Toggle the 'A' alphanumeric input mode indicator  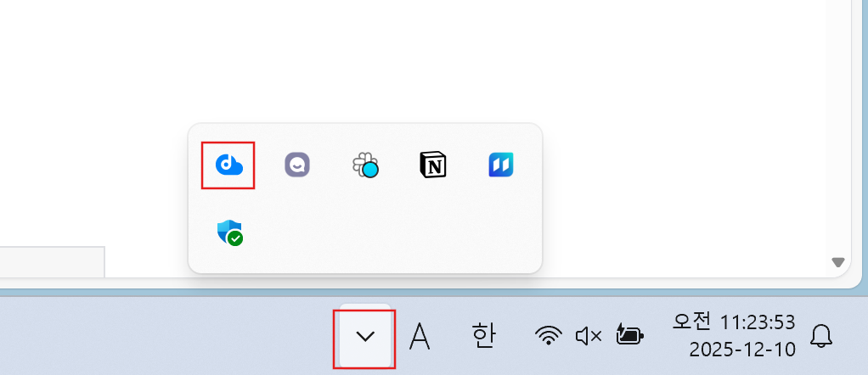(420, 336)
